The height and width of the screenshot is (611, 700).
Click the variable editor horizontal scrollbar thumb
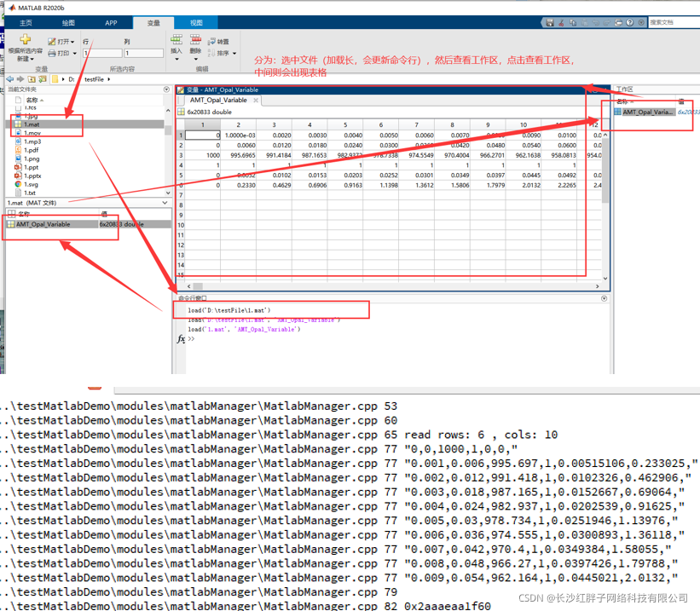click(x=198, y=286)
